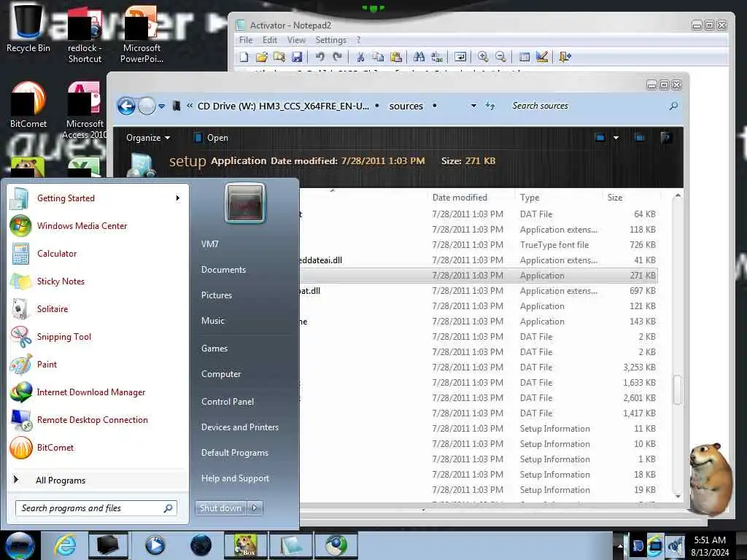This screenshot has width=747, height=560.
Task: Open Devices and Printers link
Action: 243,427
